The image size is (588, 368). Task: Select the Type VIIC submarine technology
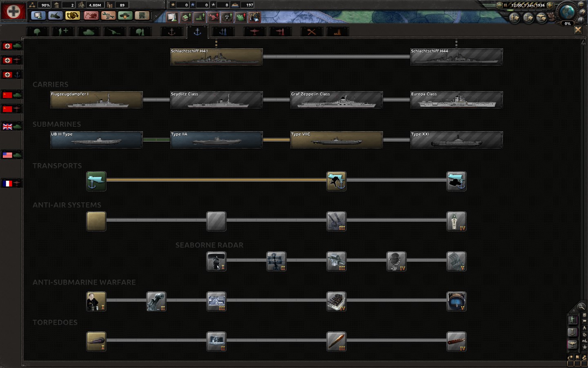pyautogui.click(x=336, y=140)
